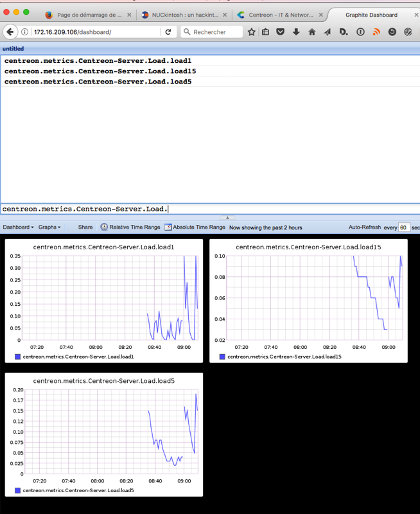Click the Relative Time Range button
This screenshot has width=420, height=514.
(130, 227)
